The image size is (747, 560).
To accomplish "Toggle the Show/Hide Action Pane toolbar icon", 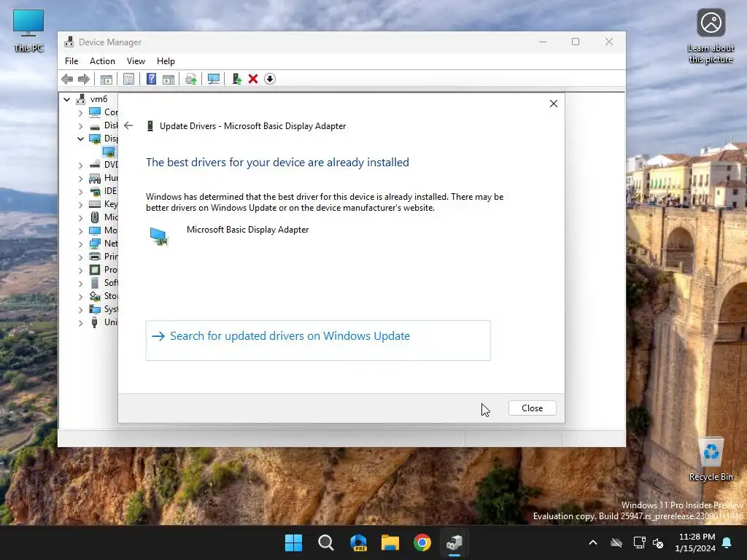I will point(169,79).
